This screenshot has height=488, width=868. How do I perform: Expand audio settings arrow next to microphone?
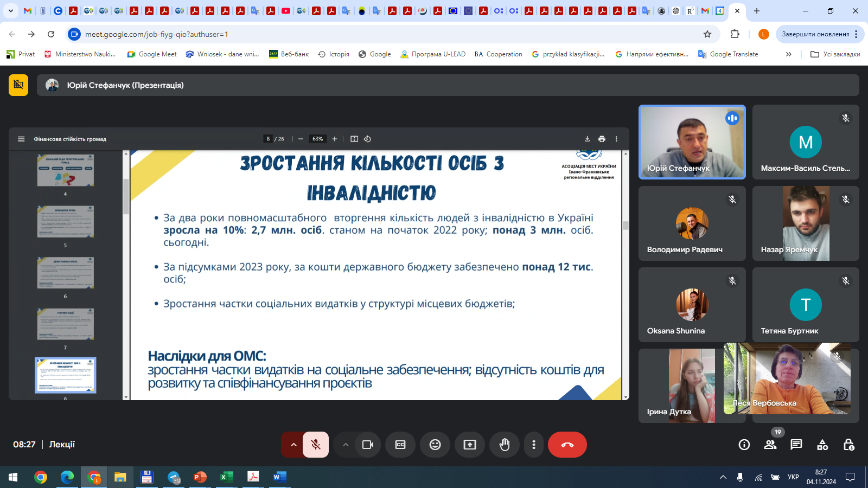tap(293, 445)
